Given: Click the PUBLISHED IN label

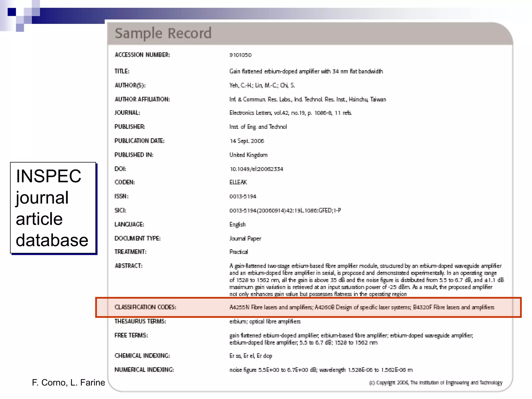Looking at the screenshot, I should (134, 155).
